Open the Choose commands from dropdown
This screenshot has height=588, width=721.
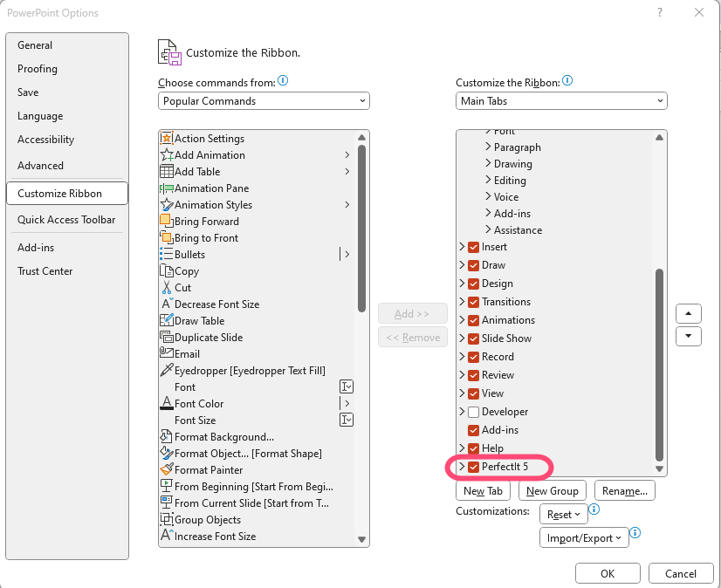pyautogui.click(x=264, y=101)
